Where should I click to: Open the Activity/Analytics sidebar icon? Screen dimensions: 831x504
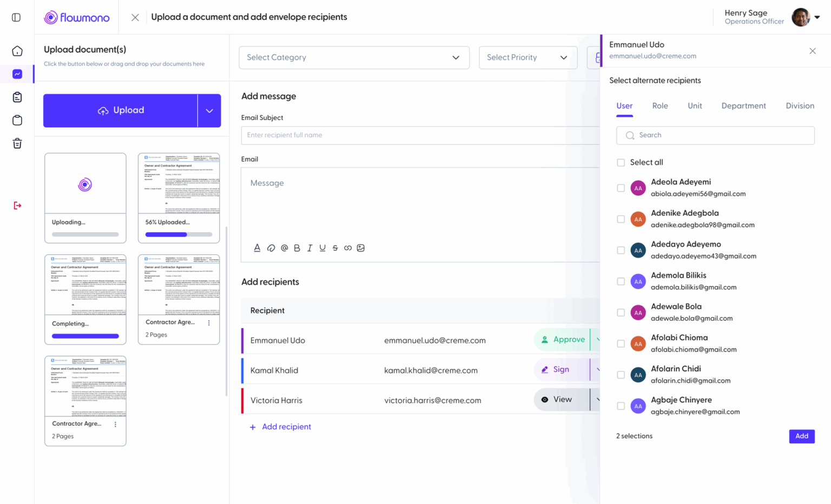(17, 74)
